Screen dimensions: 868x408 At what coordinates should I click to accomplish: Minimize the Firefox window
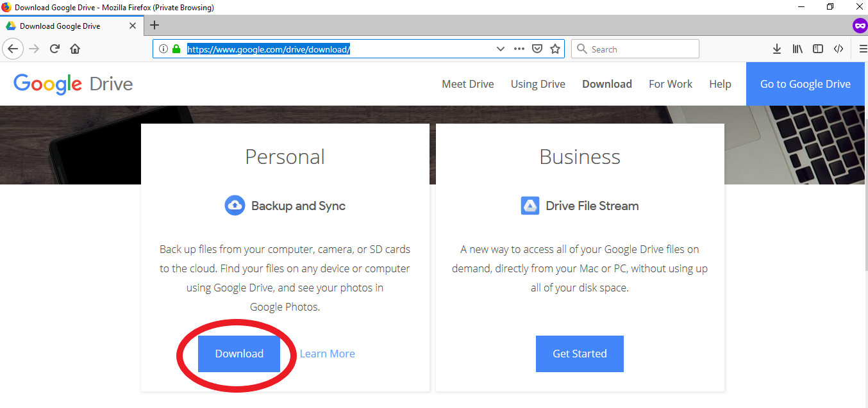[801, 7]
